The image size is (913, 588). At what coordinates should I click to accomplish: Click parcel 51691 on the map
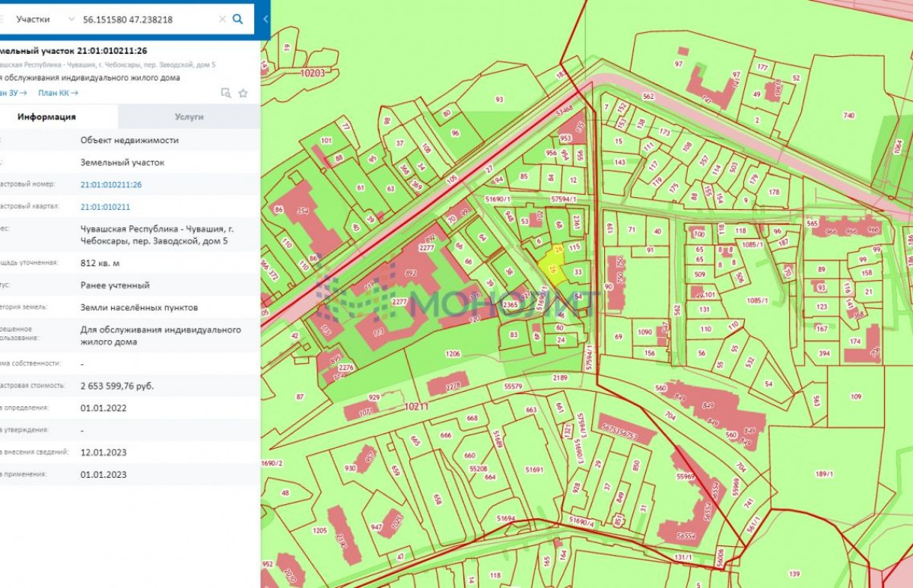point(535,470)
